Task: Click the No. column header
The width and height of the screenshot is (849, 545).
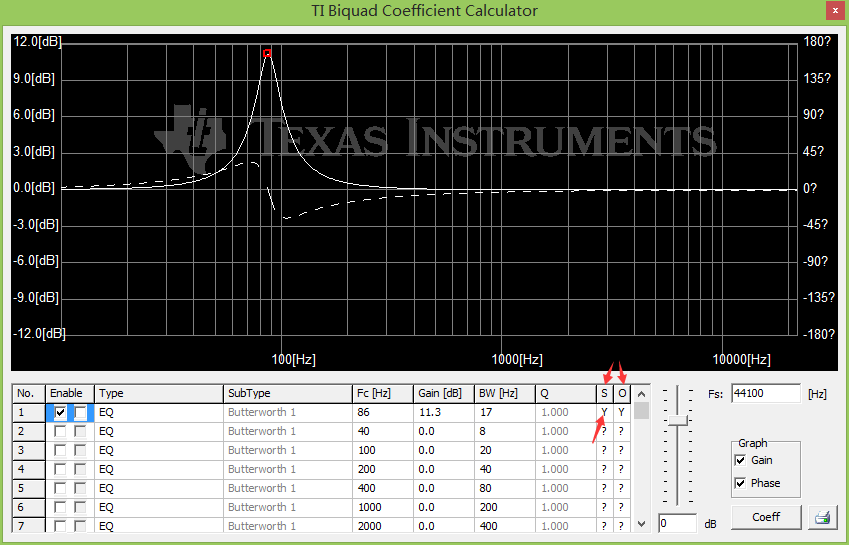Action: coord(29,393)
